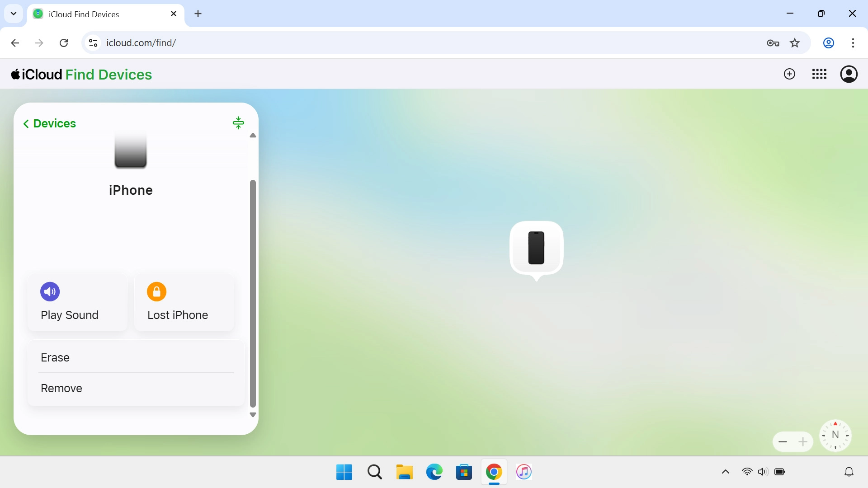
Task: Click the panel scrollbar thumb
Action: [x=253, y=294]
